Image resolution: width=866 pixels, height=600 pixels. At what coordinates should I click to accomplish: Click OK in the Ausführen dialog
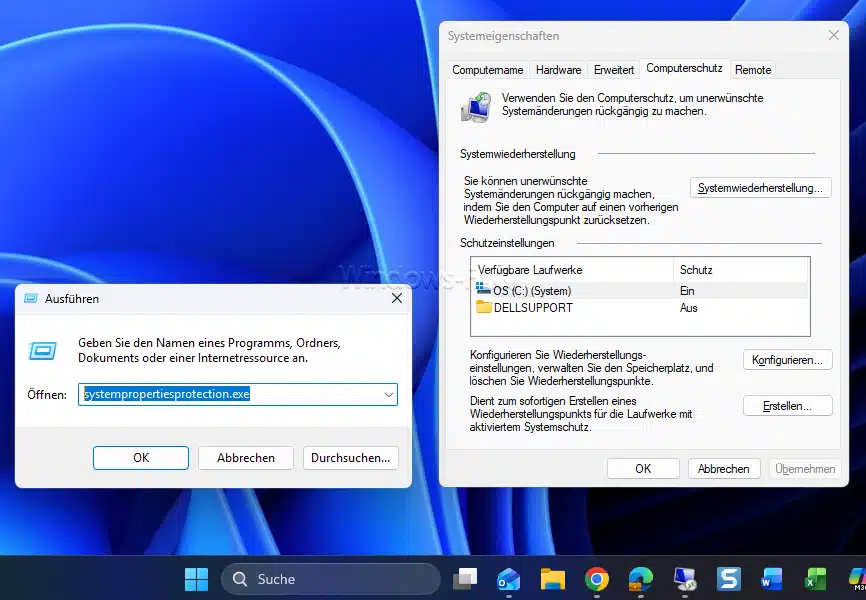[141, 458]
